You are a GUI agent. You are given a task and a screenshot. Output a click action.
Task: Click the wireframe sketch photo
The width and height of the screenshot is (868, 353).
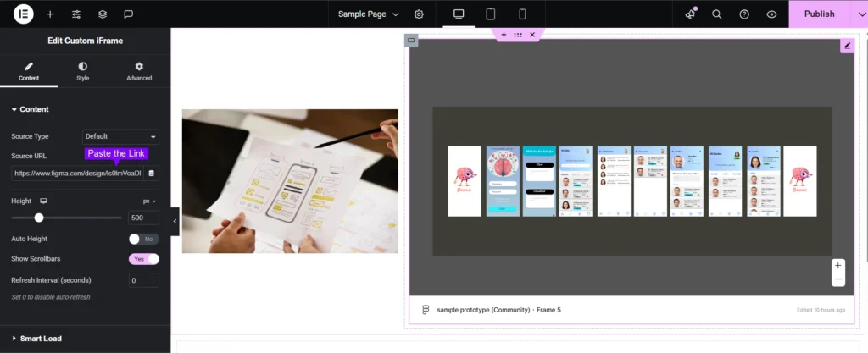pyautogui.click(x=290, y=181)
